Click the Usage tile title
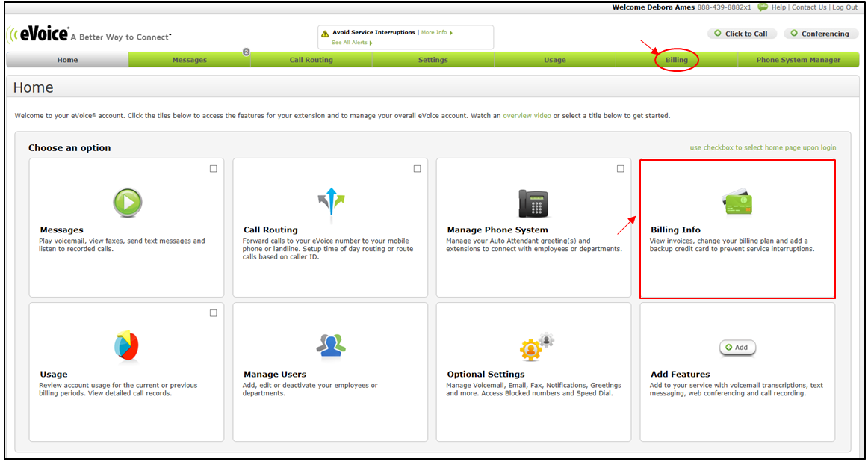The image size is (868, 462). pyautogui.click(x=54, y=374)
